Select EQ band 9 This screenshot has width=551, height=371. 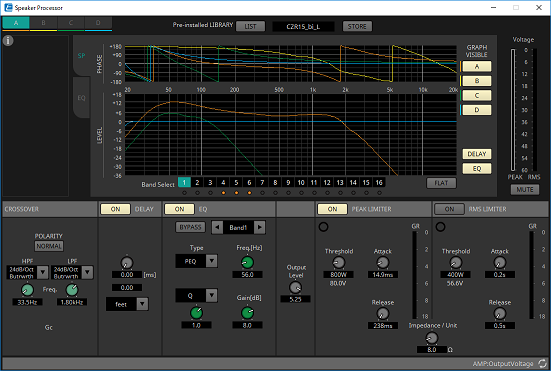[288, 182]
